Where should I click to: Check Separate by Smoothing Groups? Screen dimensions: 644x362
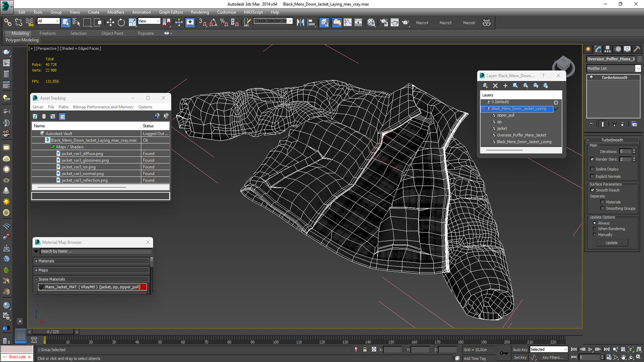pyautogui.click(x=602, y=208)
